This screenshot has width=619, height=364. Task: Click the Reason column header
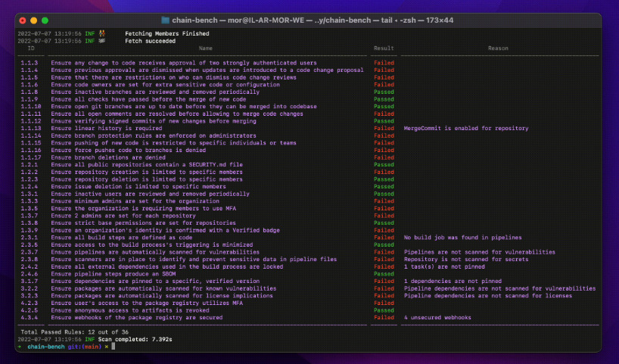(x=498, y=48)
